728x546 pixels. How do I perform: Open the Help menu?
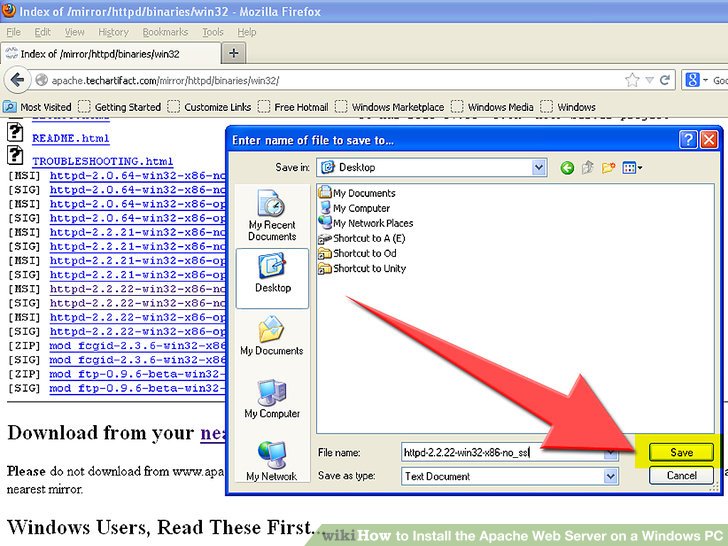(x=247, y=32)
